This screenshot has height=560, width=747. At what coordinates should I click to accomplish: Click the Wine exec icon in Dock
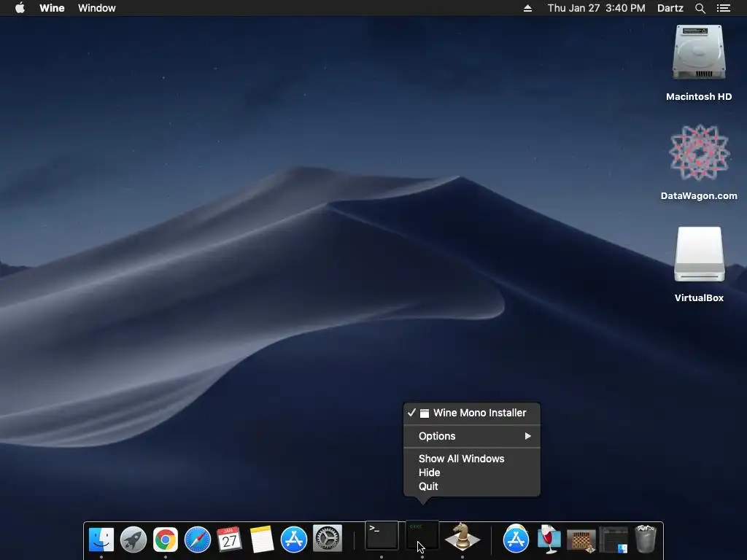pyautogui.click(x=422, y=535)
